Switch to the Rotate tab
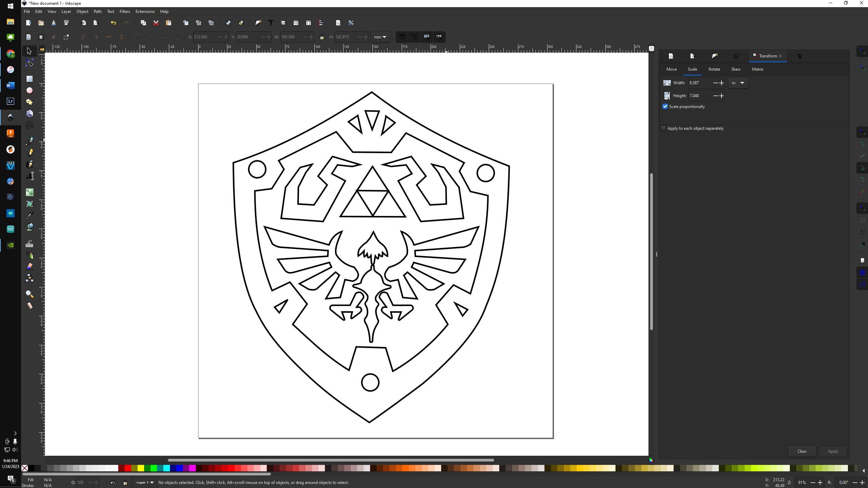The height and width of the screenshot is (488, 868). pos(714,69)
